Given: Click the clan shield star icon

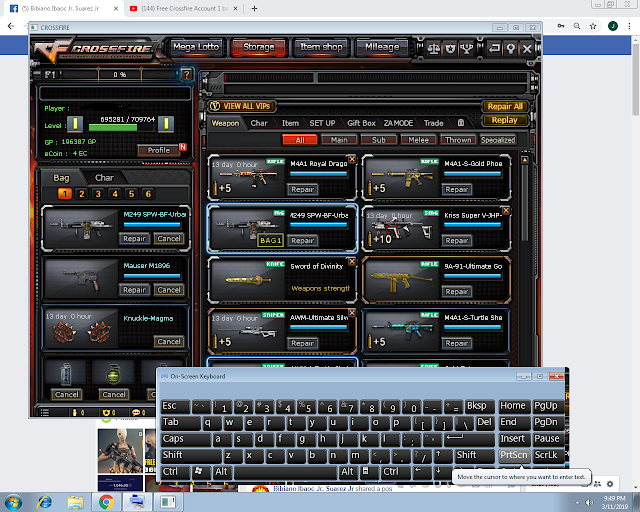Looking at the screenshot, I should tap(450, 49).
